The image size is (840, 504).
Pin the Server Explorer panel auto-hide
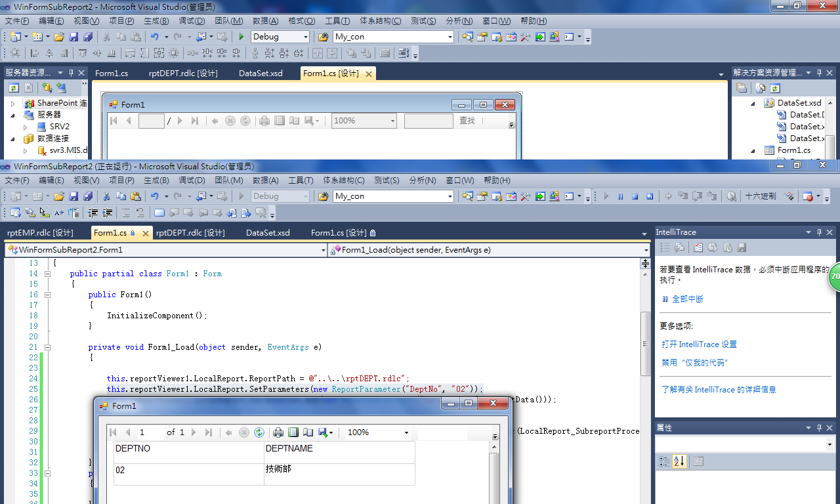71,73
